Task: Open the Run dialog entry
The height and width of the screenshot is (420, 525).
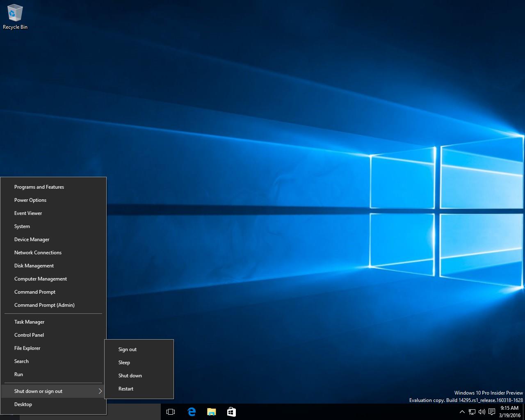Action: [x=53, y=374]
